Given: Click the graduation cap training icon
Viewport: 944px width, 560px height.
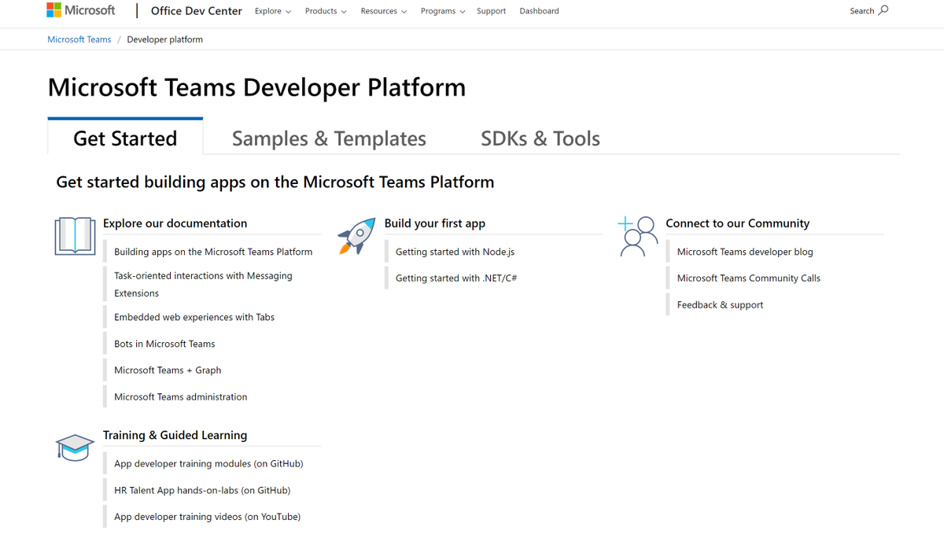Looking at the screenshot, I should 75,448.
